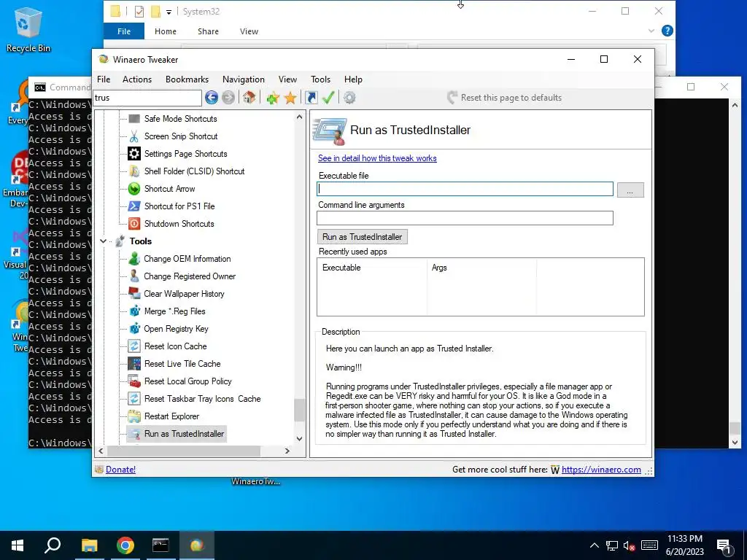Click the Executable file input field

point(465,189)
